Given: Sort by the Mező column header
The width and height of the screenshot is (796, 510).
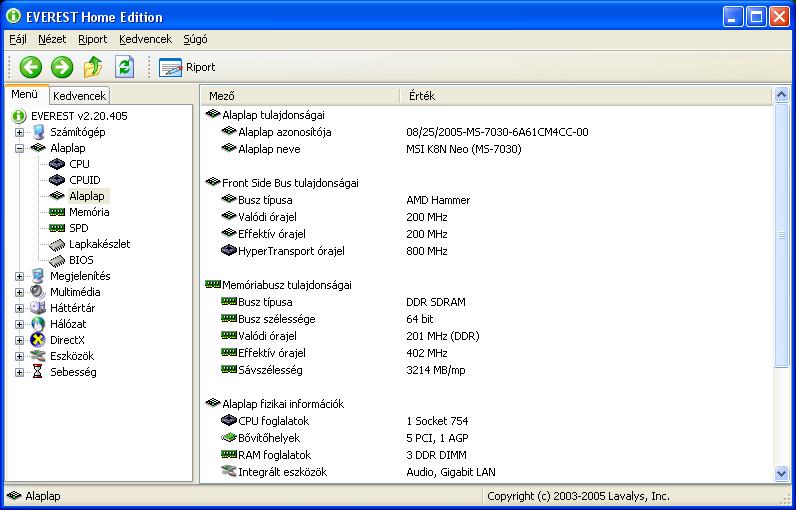Looking at the screenshot, I should point(301,95).
